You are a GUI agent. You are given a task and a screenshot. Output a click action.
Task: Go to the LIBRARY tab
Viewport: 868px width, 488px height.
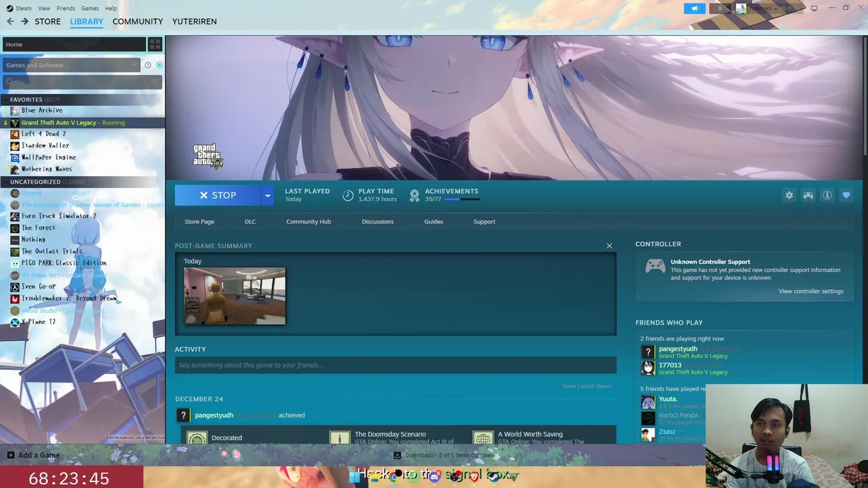[87, 22]
